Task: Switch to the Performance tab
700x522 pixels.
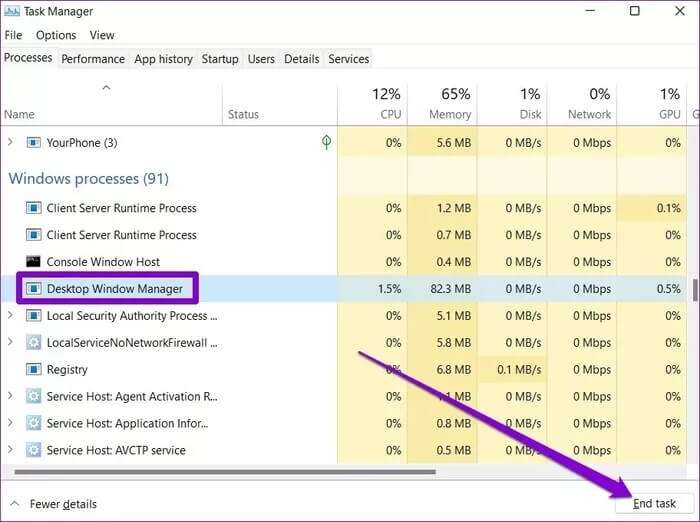Action: click(93, 59)
